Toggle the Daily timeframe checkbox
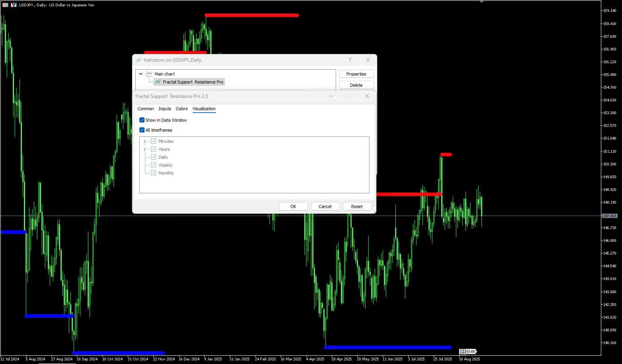The image size is (622, 364). coord(153,157)
